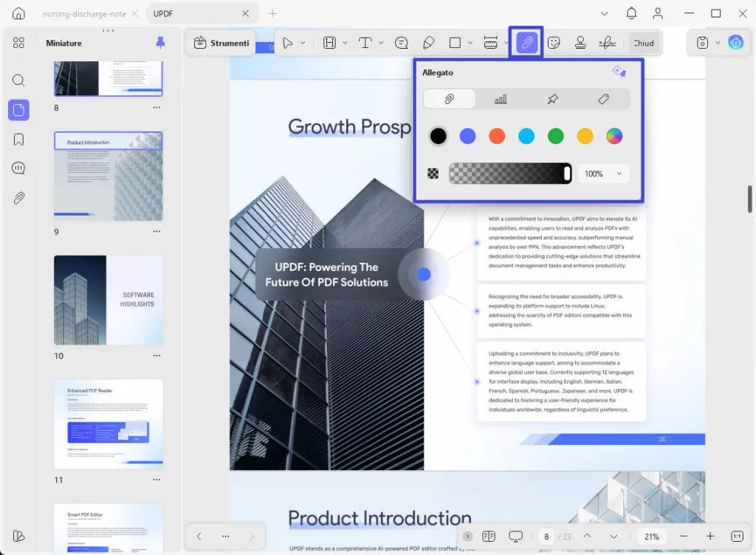The height and width of the screenshot is (555, 756).
Task: Click the page number 8 input field
Action: pos(546,537)
